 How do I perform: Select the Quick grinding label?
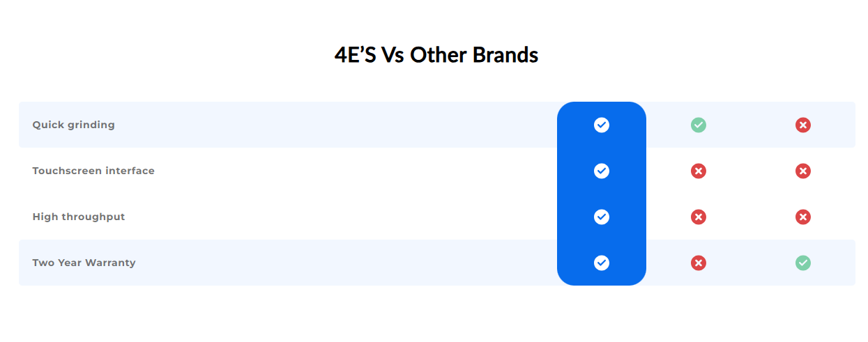point(73,125)
